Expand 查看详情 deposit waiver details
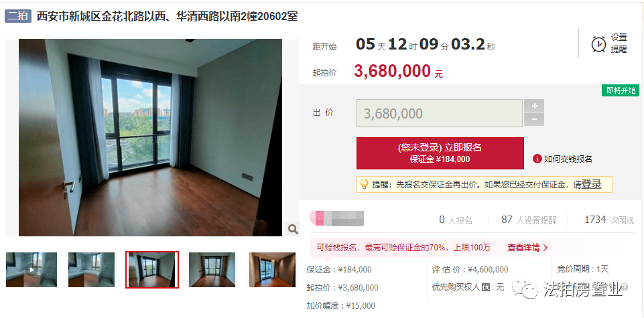 (527, 248)
